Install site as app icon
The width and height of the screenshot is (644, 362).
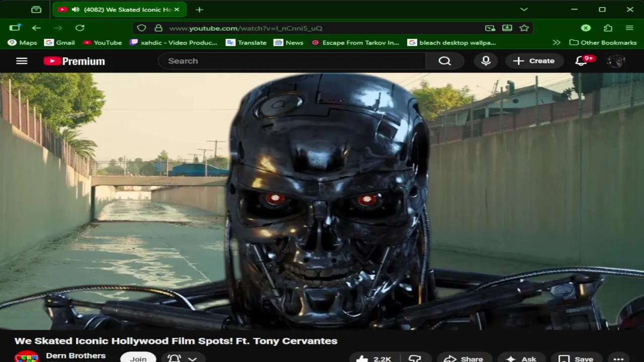pyautogui.click(x=507, y=28)
